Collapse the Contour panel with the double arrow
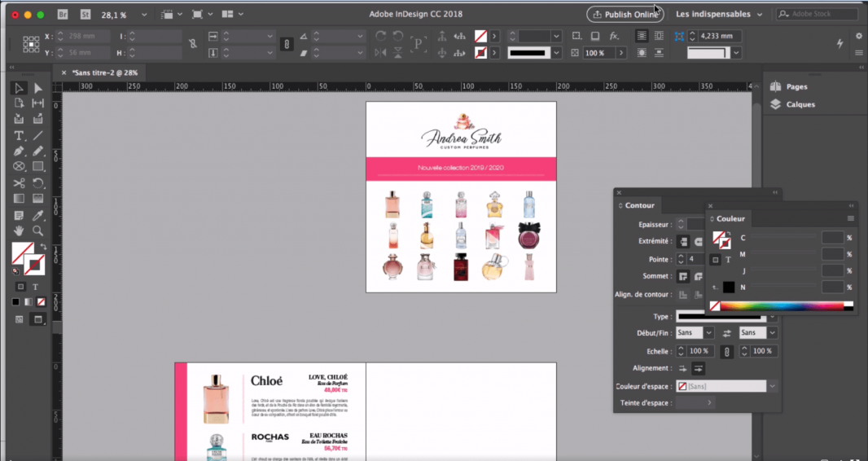Image resolution: width=868 pixels, height=461 pixels. pyautogui.click(x=775, y=192)
